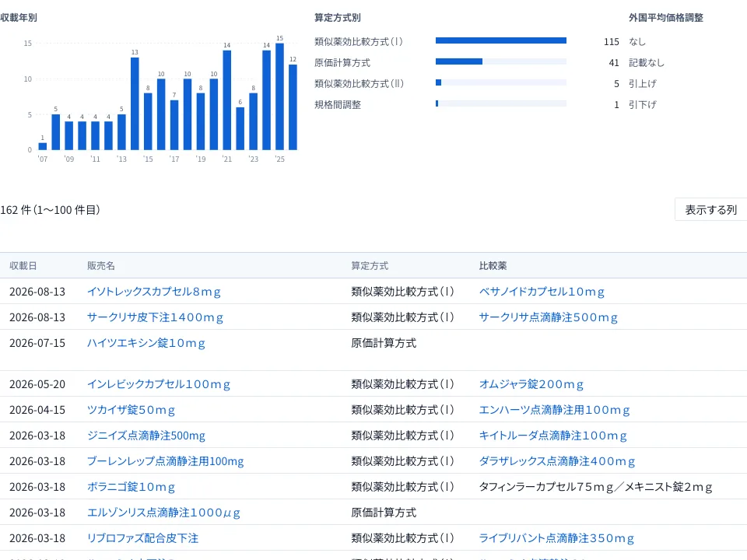Click the 類似薬効比較方式(II) progress bar
747x560 pixels.
coord(500,82)
